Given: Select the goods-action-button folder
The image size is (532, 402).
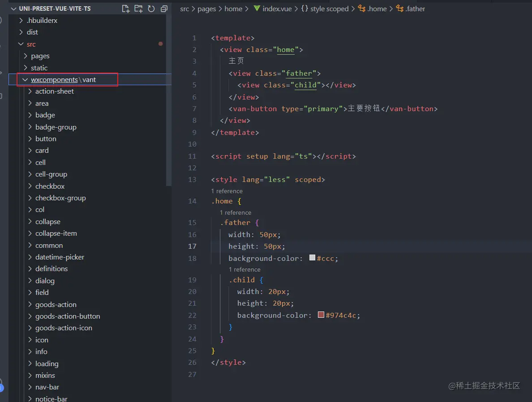Looking at the screenshot, I should coord(68,316).
